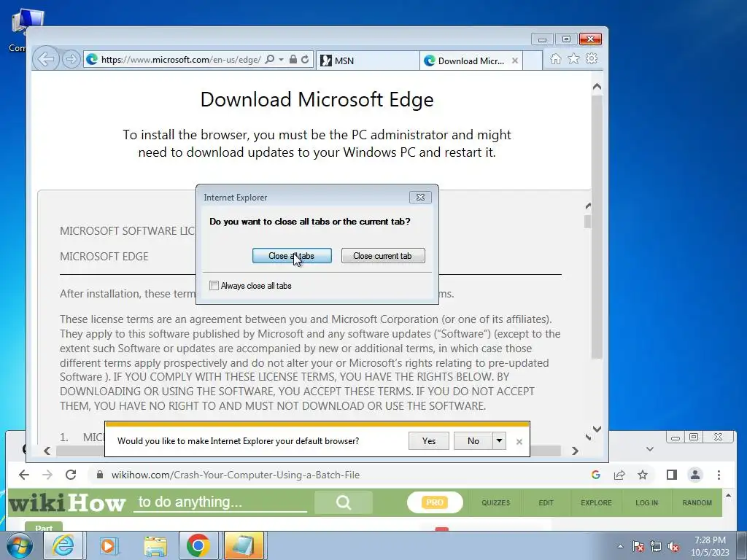Click the wikiHow search magnifier button
Screen dimensions: 747x560
point(344,502)
